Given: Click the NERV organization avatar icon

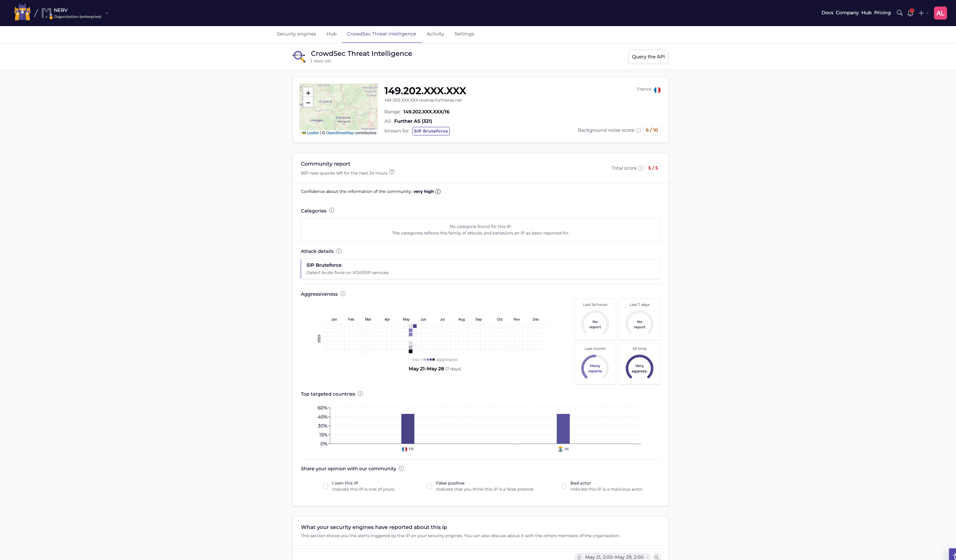Looking at the screenshot, I should pos(47,13).
